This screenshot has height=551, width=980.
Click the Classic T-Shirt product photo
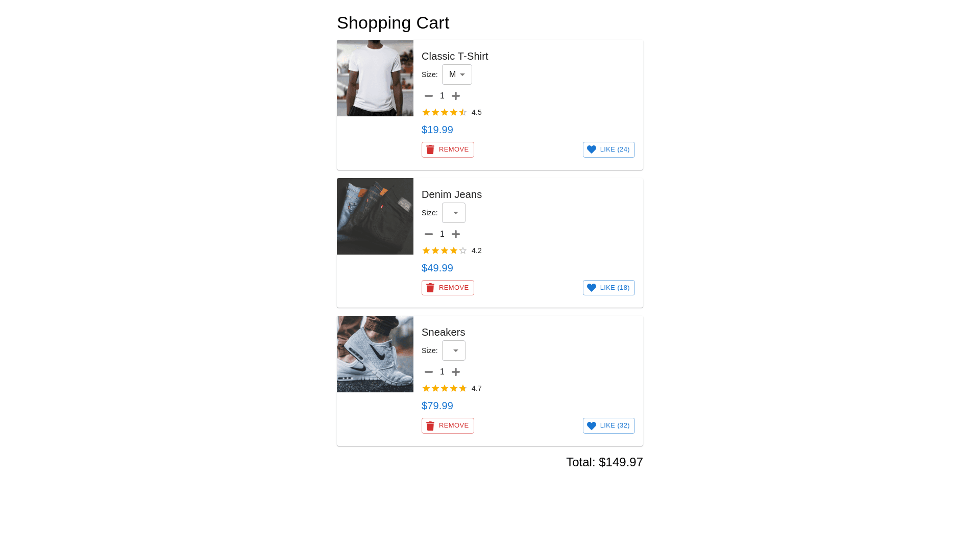(375, 78)
